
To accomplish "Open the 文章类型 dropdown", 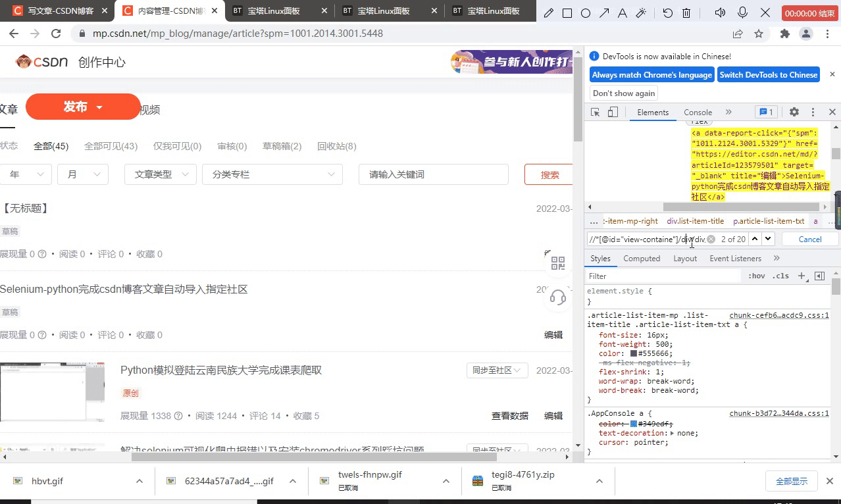I will click(161, 174).
